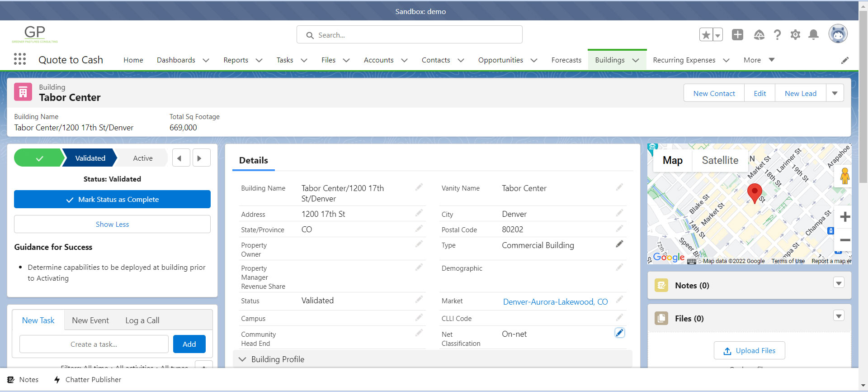Switch to the Log a Call tab
This screenshot has height=392, width=868.
(x=142, y=320)
